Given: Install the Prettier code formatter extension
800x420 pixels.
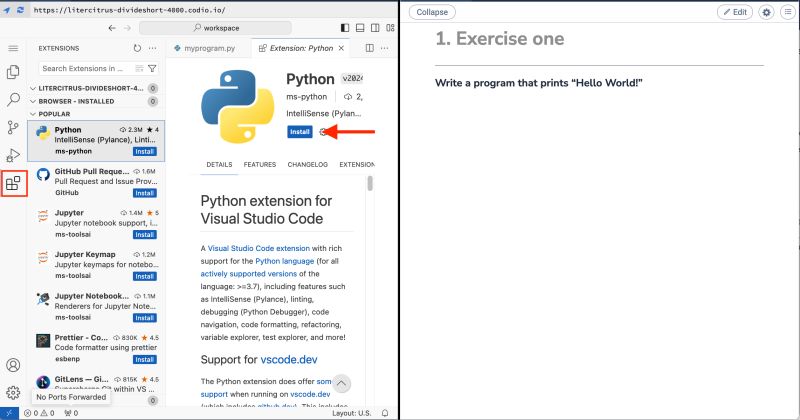Looking at the screenshot, I should point(145,359).
